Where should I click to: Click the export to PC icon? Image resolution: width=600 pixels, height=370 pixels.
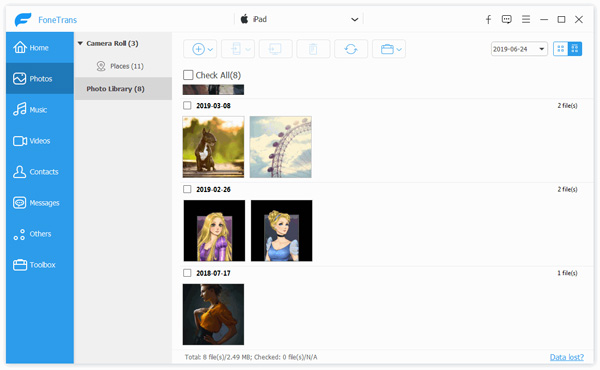click(275, 49)
